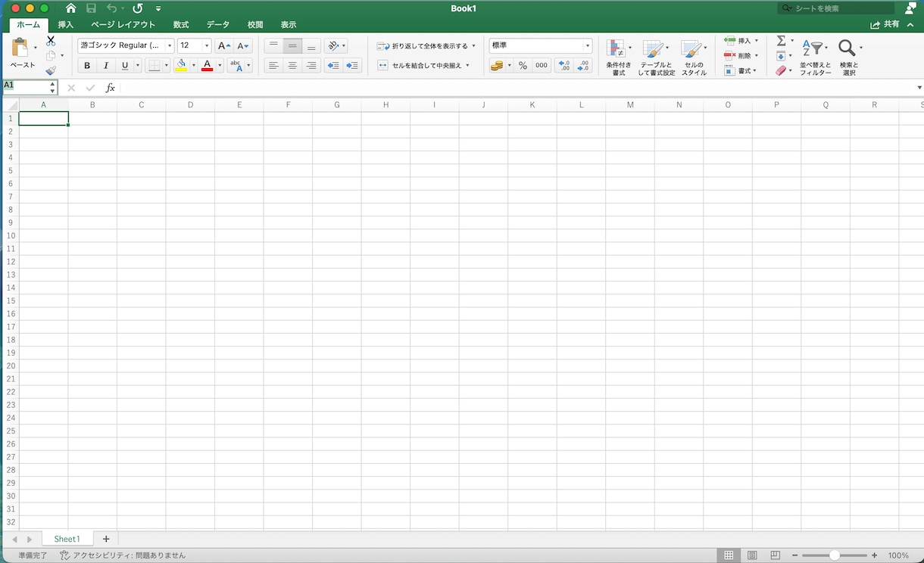Viewport: 924px width, 563px height.
Task: Apply the yellow fill color bucket
Action: tap(181, 66)
